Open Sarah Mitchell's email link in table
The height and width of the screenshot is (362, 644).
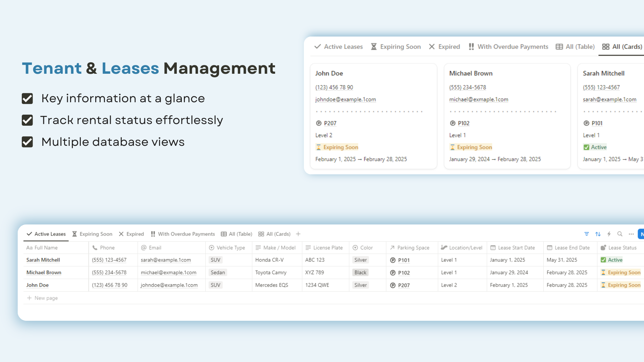click(x=166, y=260)
